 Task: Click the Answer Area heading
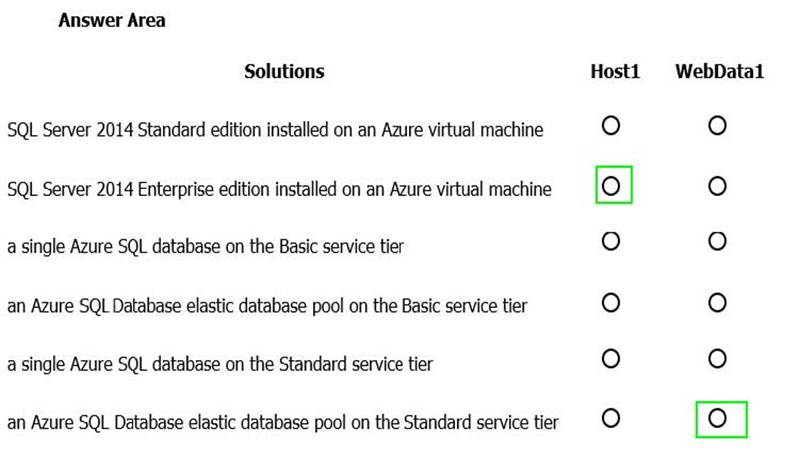(112, 20)
